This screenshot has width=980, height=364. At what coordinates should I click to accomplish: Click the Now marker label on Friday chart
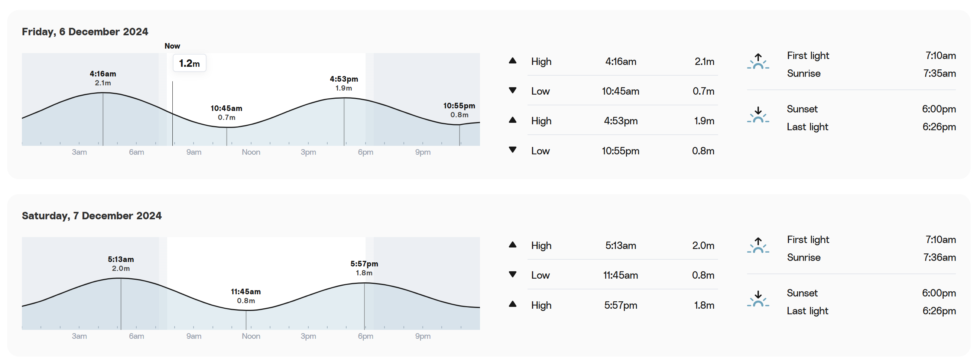coord(172,46)
